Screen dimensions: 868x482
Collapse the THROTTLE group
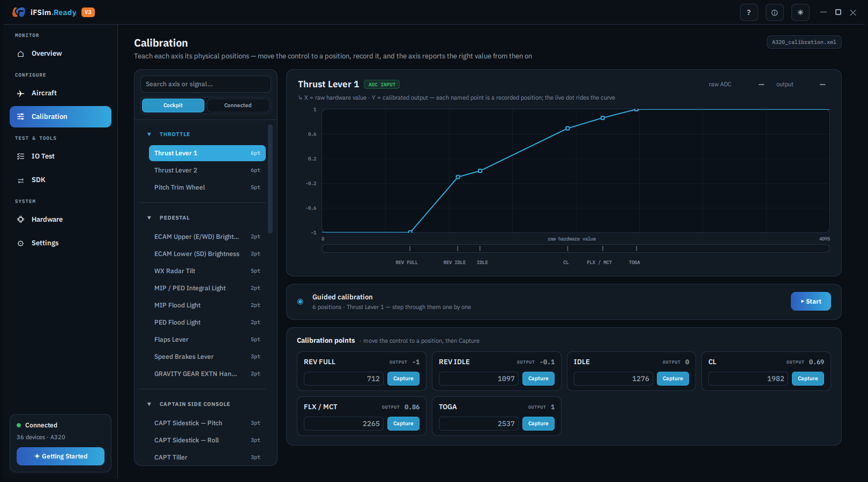pyautogui.click(x=149, y=134)
